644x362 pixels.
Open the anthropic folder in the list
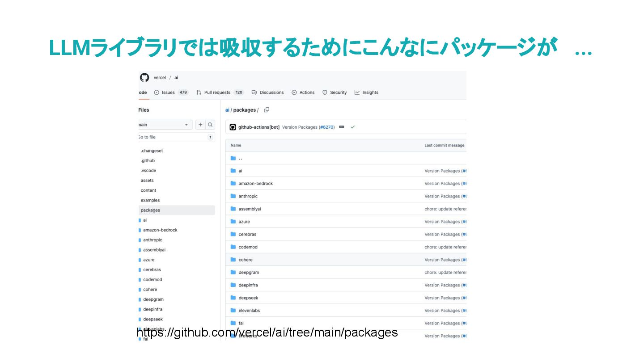click(248, 196)
